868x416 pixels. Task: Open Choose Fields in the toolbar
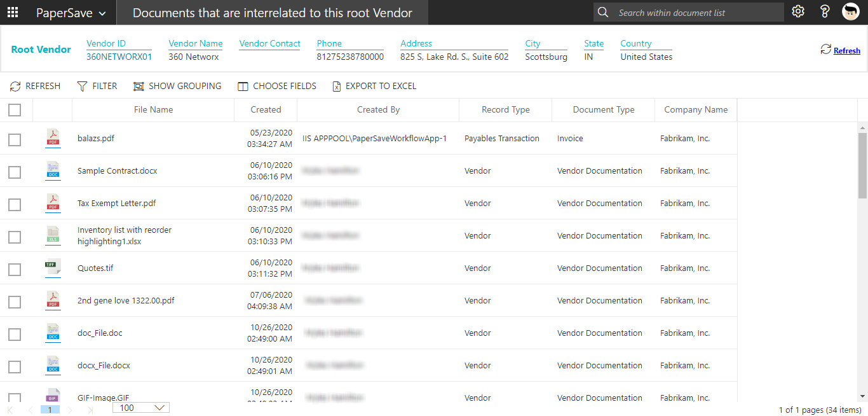[x=276, y=86]
